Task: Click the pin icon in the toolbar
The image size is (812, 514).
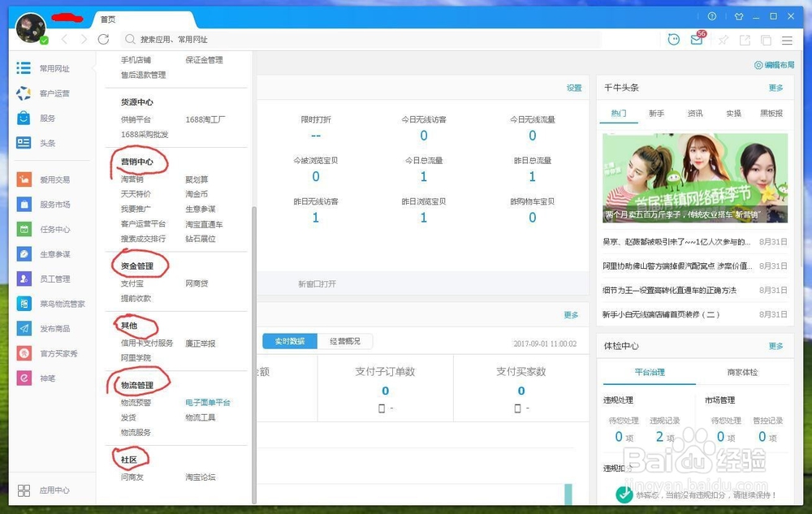Action: (x=723, y=40)
